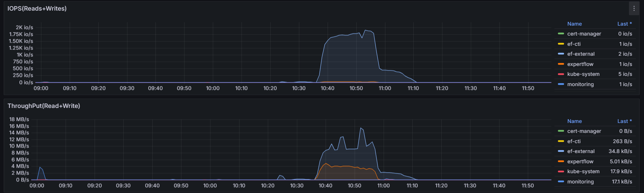The image size is (644, 193).
Task: Click the red kube-system series color in IOPS legend
Action: [561, 74]
